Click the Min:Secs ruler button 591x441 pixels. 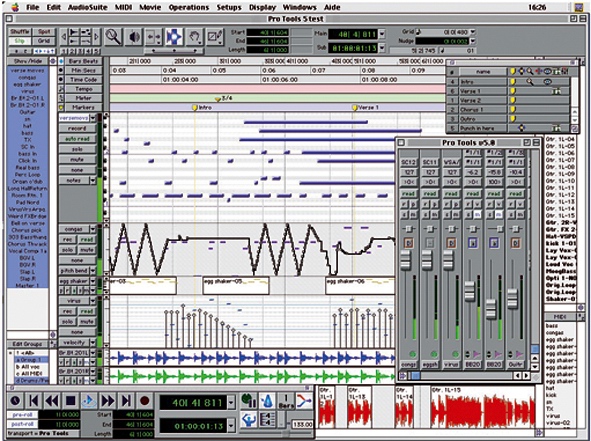coord(83,70)
